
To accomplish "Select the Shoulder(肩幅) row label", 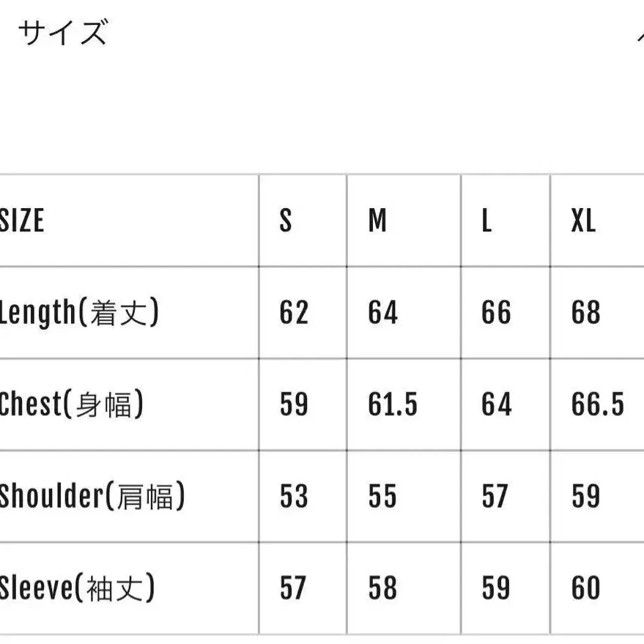I will tap(92, 496).
